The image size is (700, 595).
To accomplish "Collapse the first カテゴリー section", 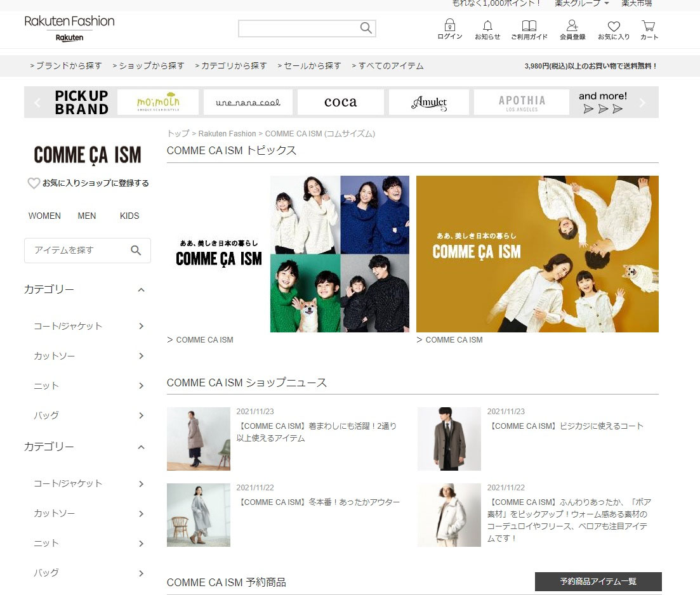I will point(141,290).
